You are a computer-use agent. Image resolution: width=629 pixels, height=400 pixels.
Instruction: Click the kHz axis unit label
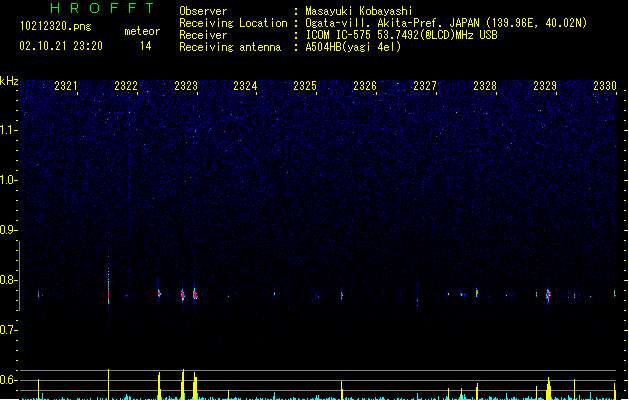(9, 81)
